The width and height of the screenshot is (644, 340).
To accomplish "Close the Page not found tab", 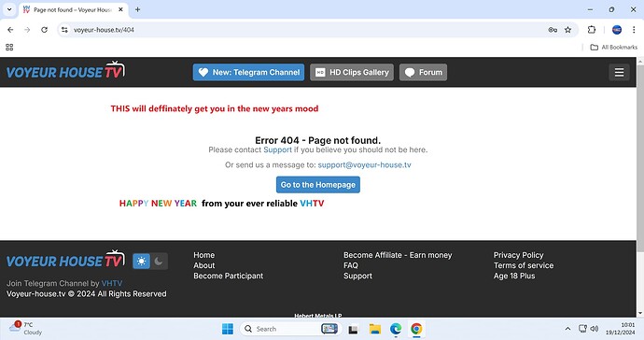I will coord(120,9).
